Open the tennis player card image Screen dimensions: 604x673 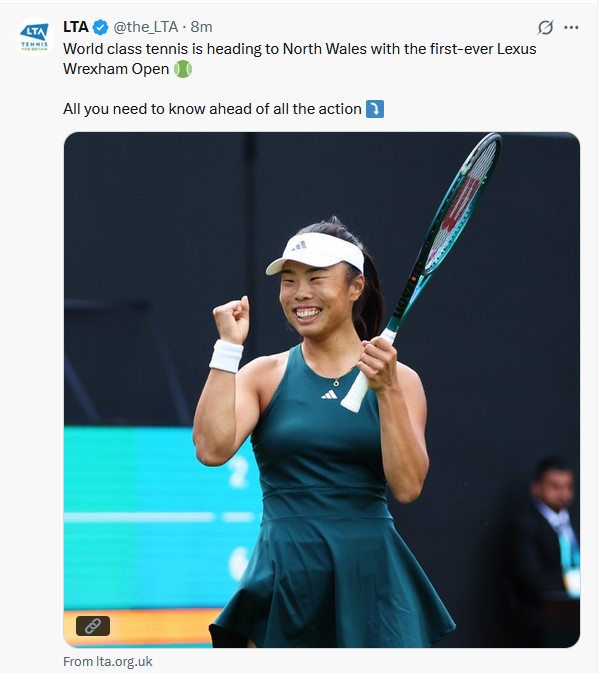(x=322, y=390)
